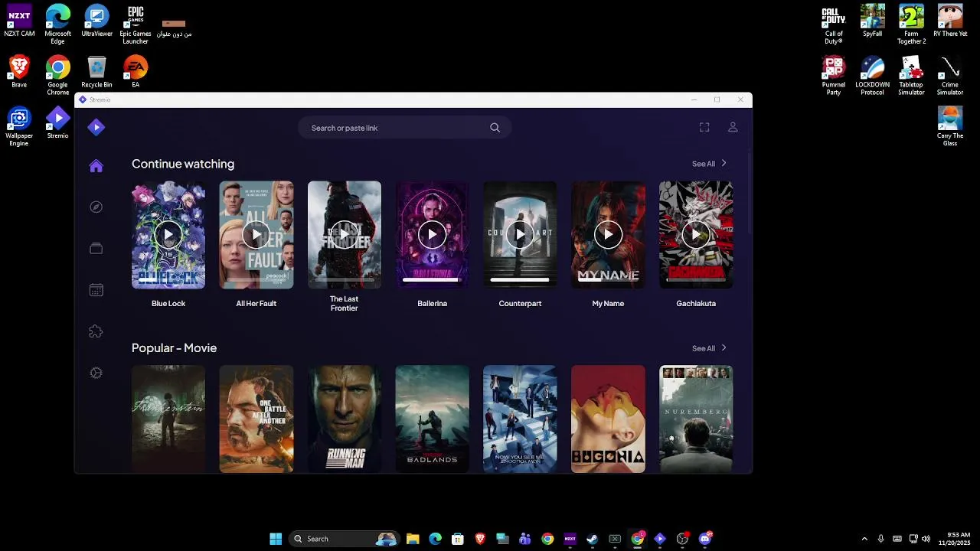
Task: Click See All for Popular - Movie
Action: (709, 348)
